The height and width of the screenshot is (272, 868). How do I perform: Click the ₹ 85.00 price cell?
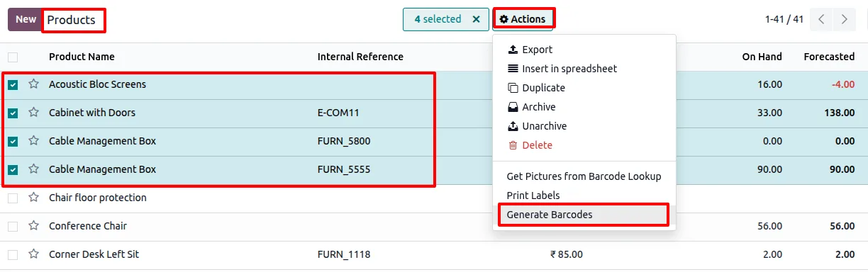pos(567,254)
